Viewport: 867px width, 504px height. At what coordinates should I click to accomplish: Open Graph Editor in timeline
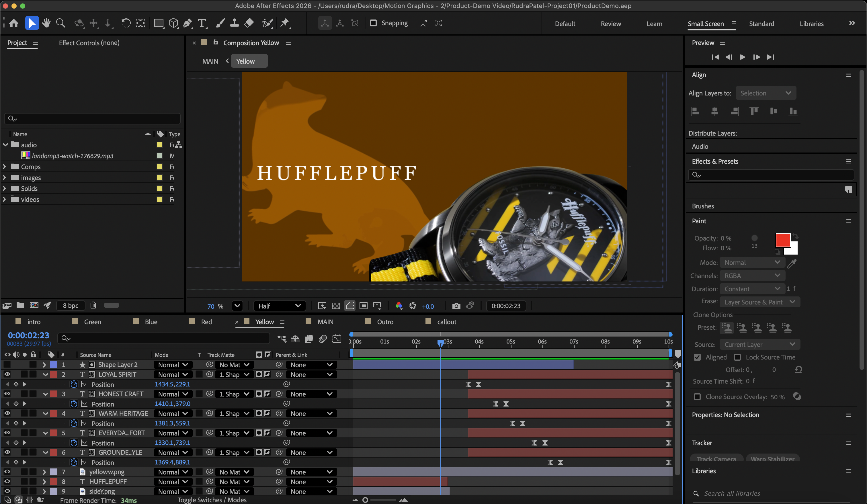[x=337, y=339]
